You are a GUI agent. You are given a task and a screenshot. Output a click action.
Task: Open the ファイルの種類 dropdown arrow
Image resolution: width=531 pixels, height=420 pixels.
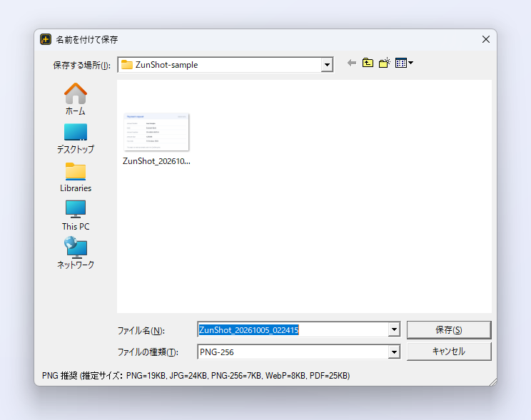[394, 352]
